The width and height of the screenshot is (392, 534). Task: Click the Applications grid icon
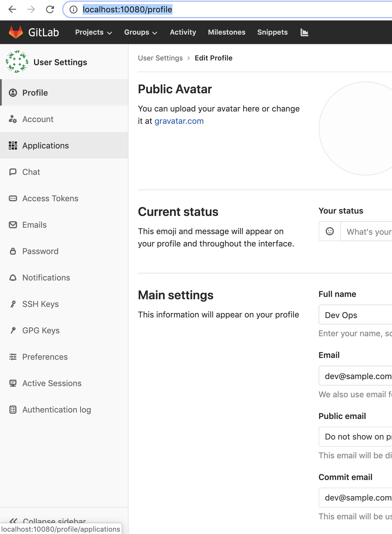(x=13, y=146)
